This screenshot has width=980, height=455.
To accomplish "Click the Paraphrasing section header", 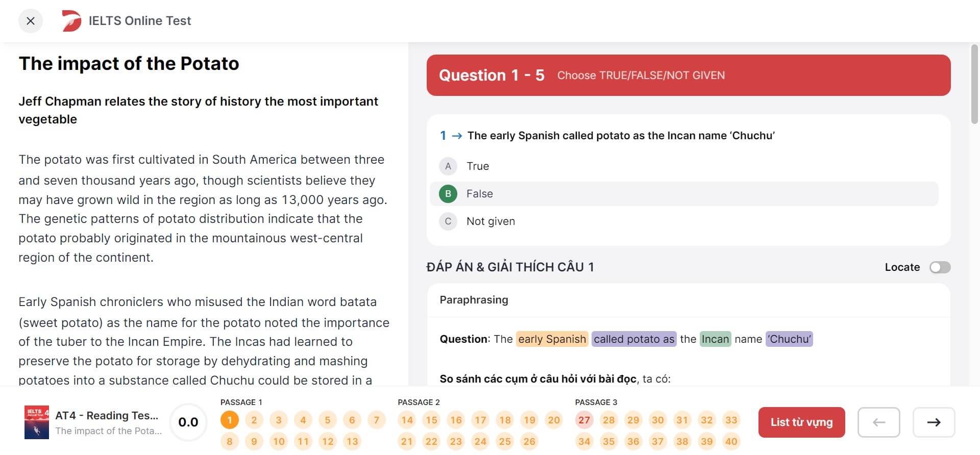I will tap(474, 300).
